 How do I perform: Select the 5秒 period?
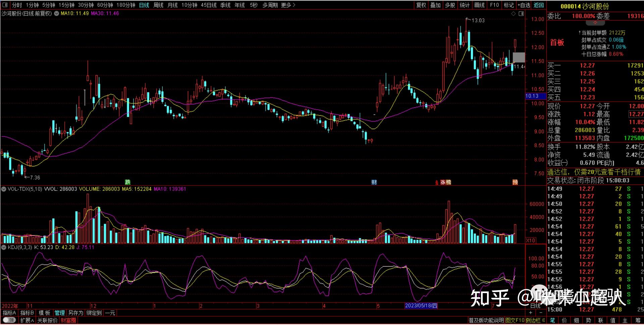(x=254, y=5)
